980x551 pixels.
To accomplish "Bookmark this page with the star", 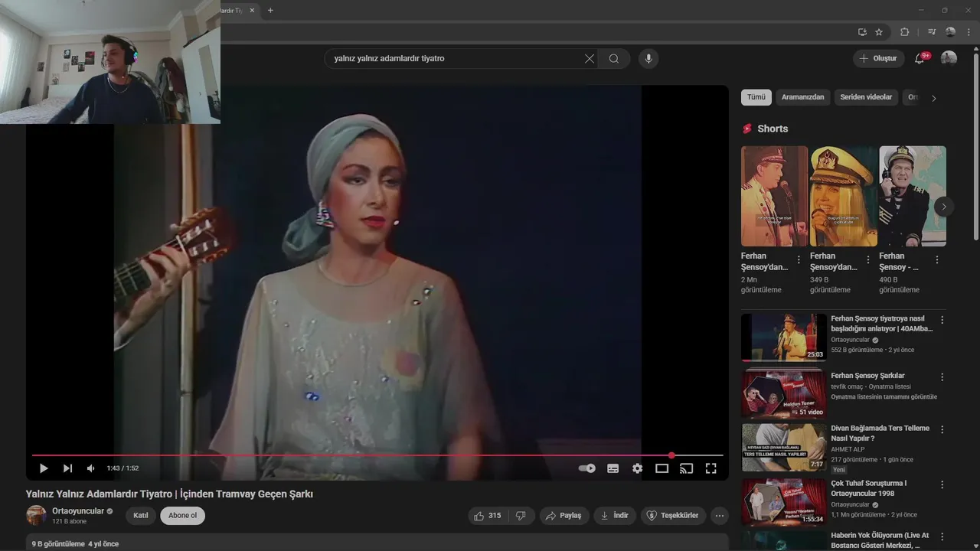I will pos(879,32).
